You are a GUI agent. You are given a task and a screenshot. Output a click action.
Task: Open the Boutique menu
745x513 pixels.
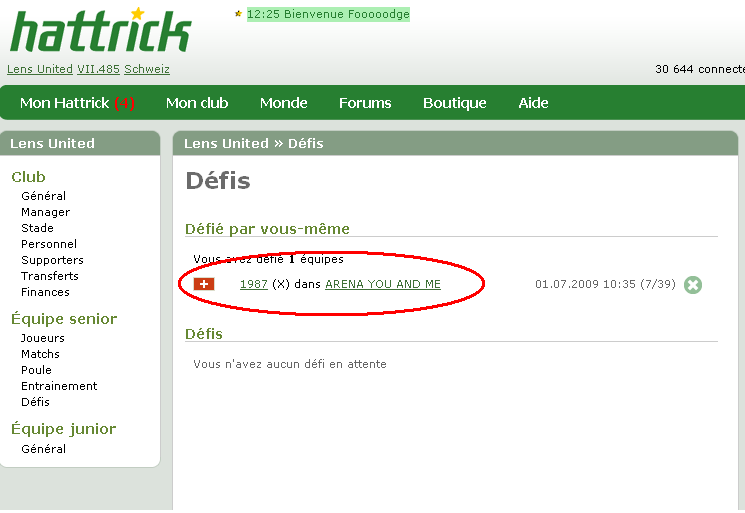tap(454, 103)
